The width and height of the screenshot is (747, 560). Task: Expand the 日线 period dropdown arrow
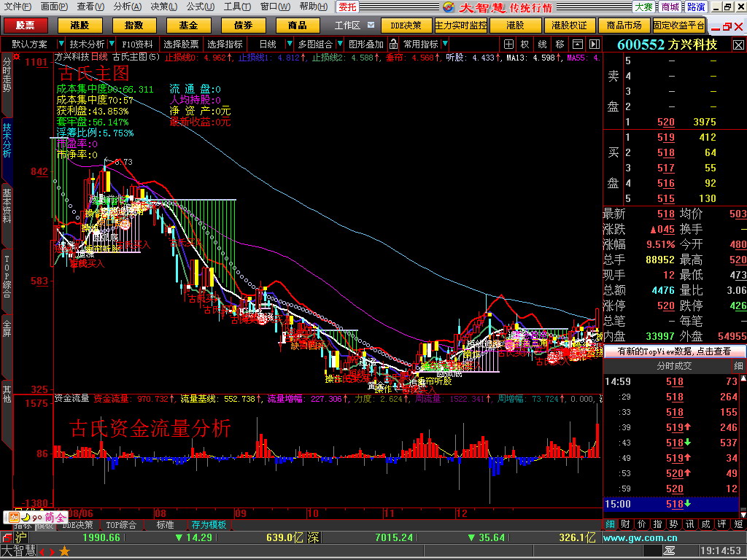[x=289, y=44]
